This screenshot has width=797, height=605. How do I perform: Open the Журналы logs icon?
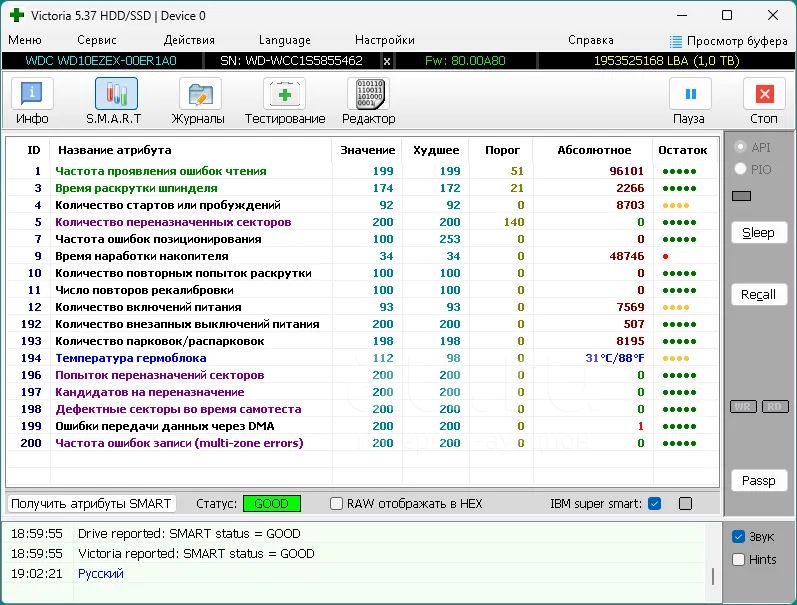point(200,94)
